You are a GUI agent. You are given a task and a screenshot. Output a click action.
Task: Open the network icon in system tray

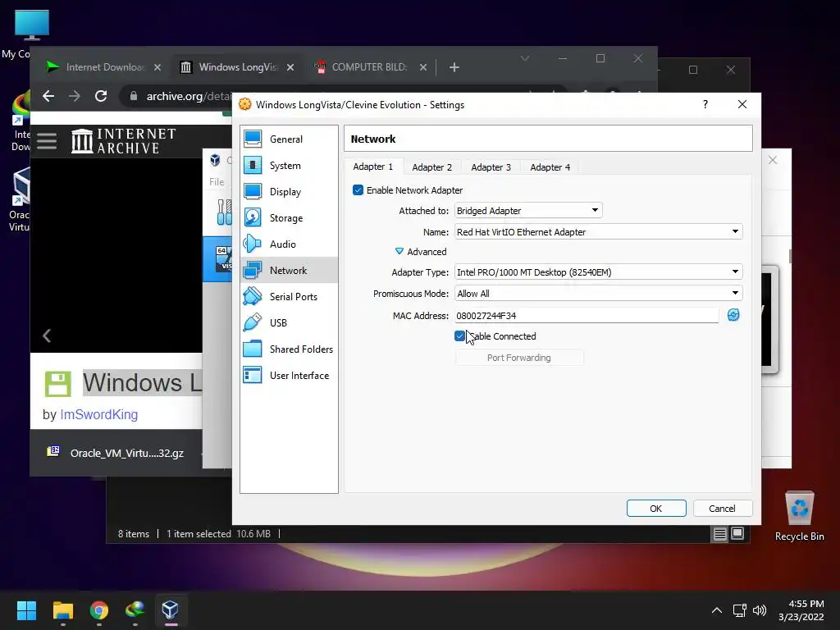click(x=740, y=610)
